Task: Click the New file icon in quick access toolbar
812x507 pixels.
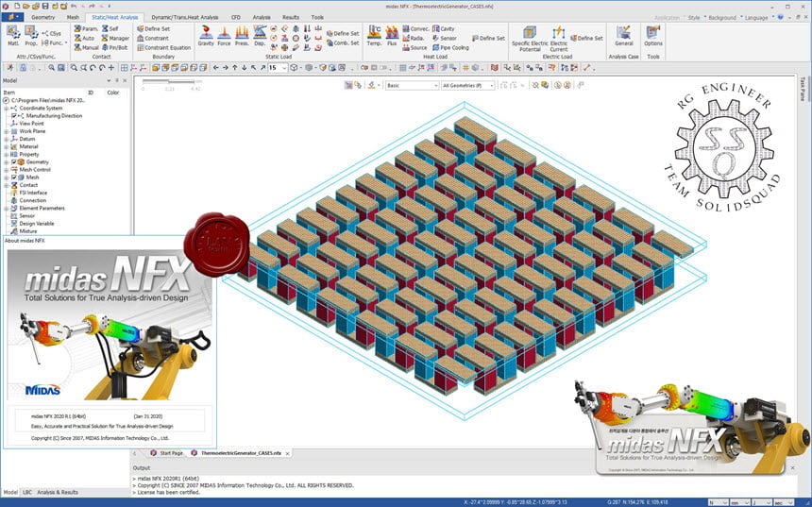Action: 17,7
